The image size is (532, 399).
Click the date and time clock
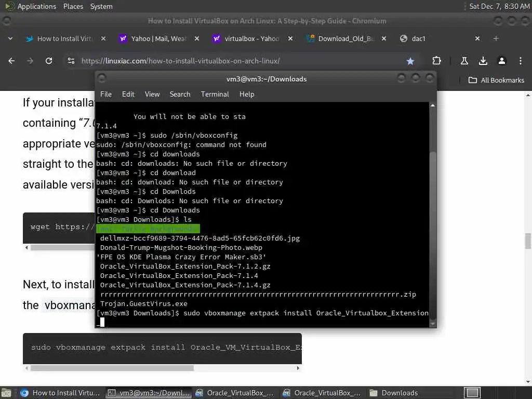(499, 6)
